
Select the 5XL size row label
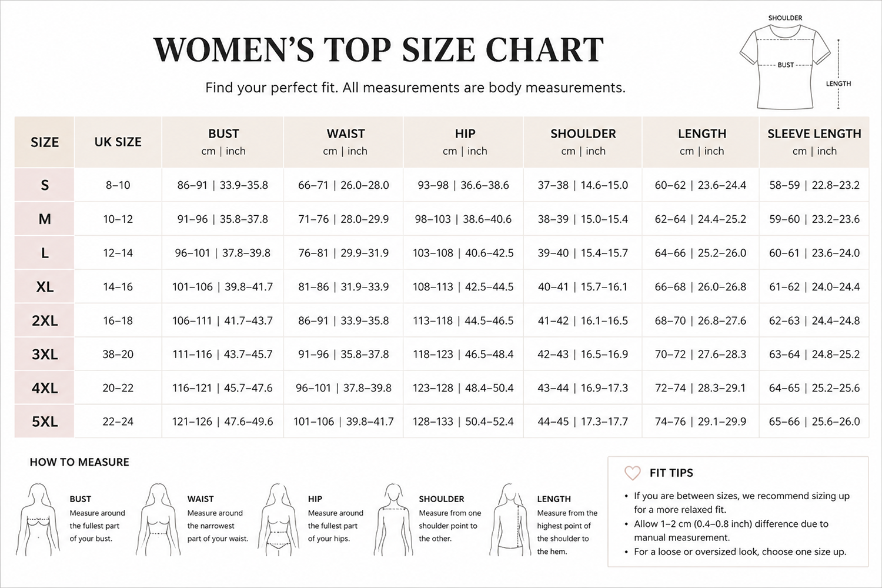(x=45, y=422)
